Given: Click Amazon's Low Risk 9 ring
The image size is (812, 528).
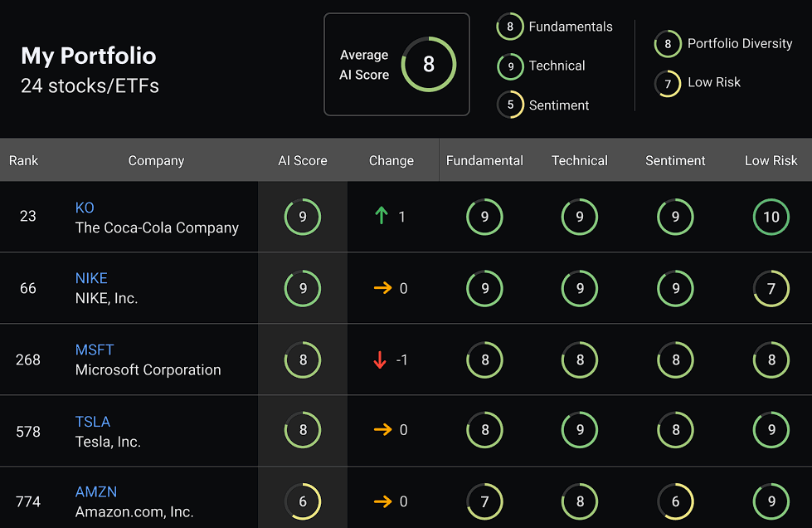Looking at the screenshot, I should point(771,501).
